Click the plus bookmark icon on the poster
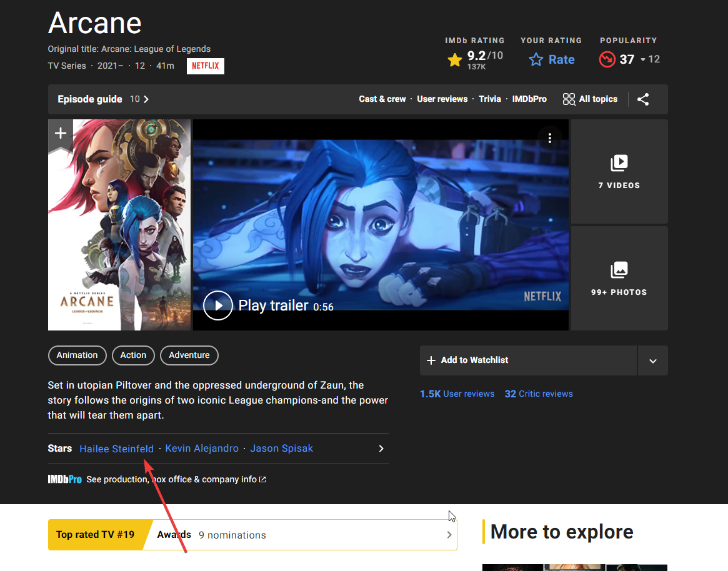Screen dimensions: 728x571 pos(61,133)
